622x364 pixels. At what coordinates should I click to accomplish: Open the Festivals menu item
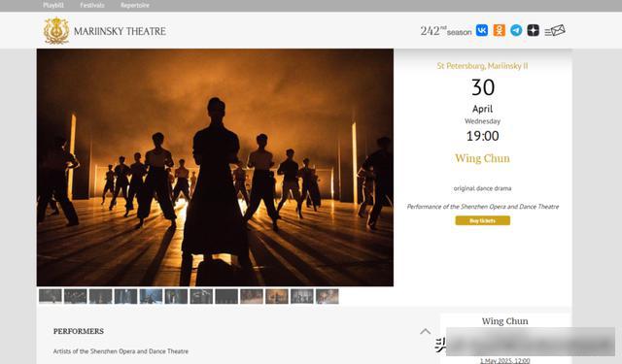click(x=92, y=5)
